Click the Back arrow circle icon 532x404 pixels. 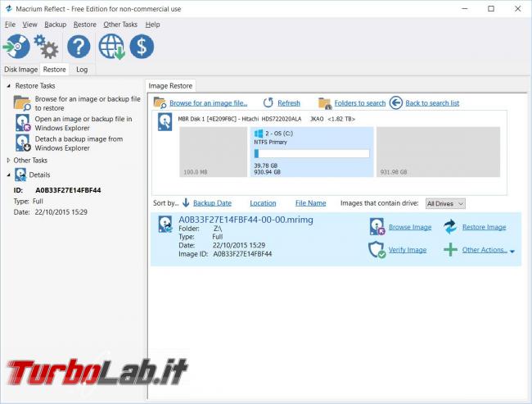(396, 102)
